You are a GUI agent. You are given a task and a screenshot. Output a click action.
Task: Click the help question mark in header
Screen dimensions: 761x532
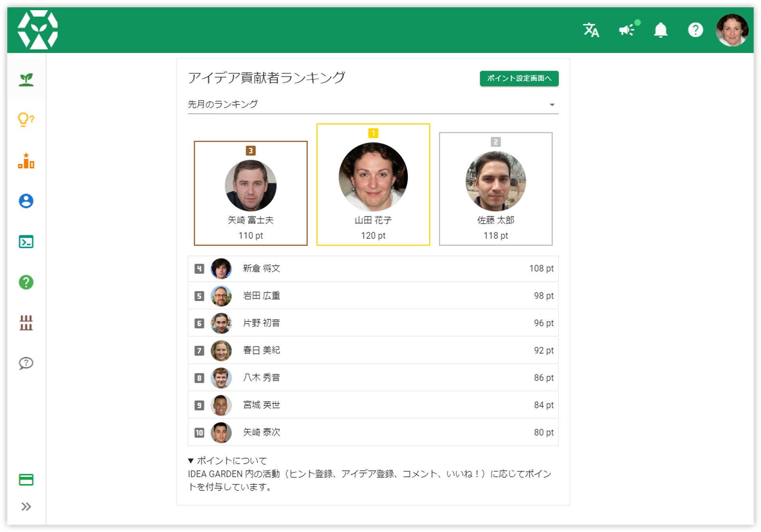pyautogui.click(x=695, y=30)
